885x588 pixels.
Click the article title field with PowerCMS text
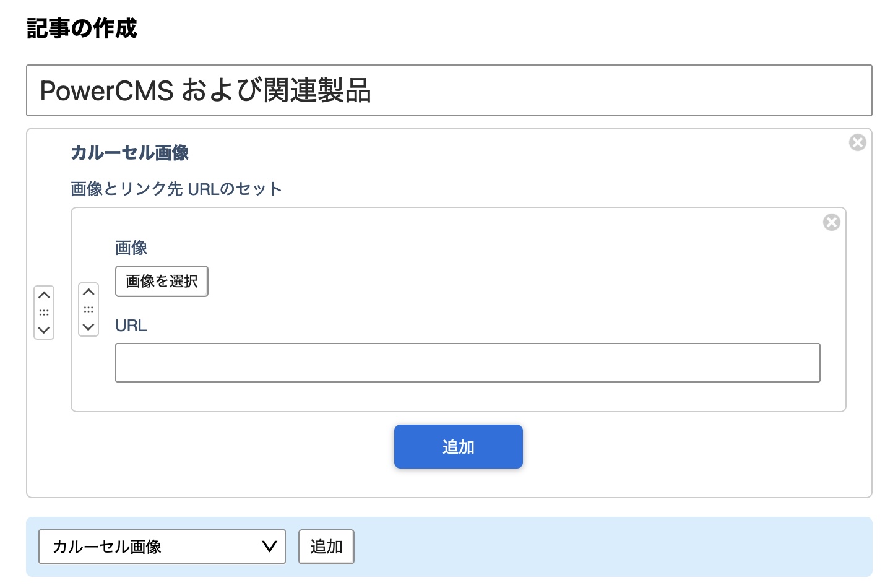[449, 90]
